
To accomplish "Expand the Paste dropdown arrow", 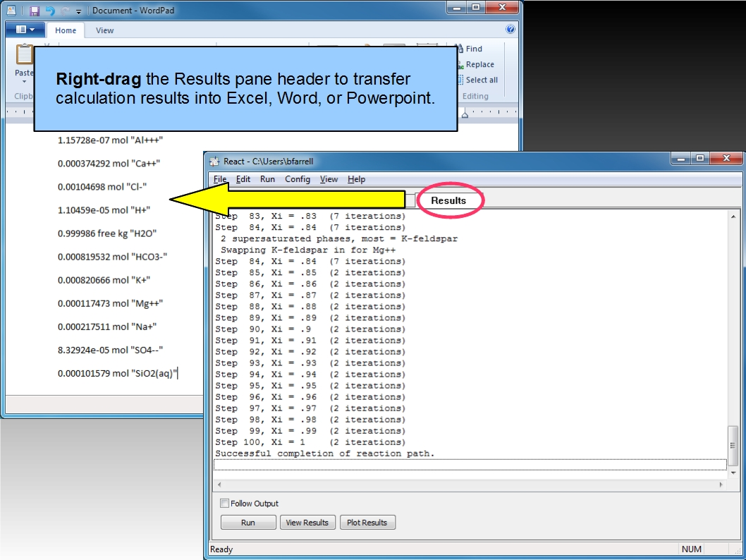I will [x=24, y=81].
